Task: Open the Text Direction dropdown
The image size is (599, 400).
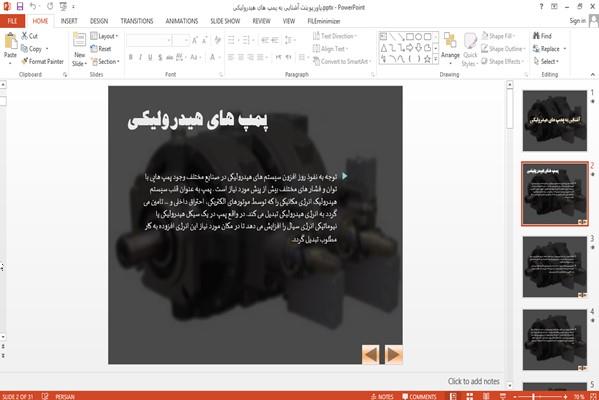Action: [335, 36]
